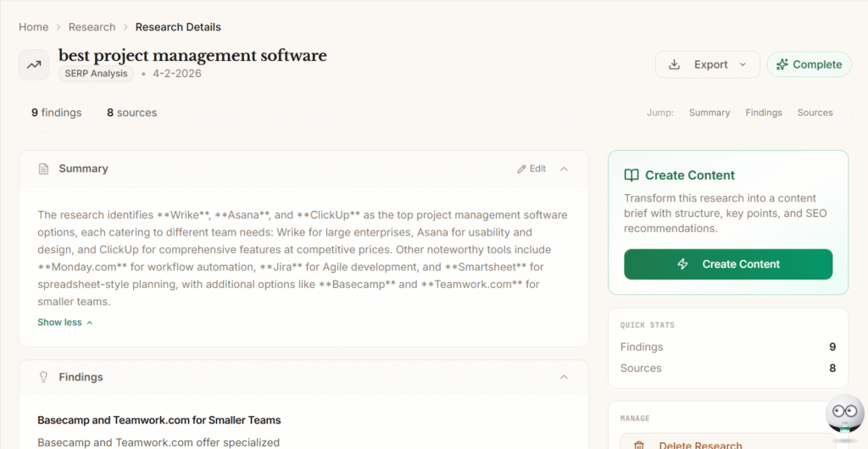
Task: Click the sparkle icon in Complete badge
Action: click(x=782, y=64)
